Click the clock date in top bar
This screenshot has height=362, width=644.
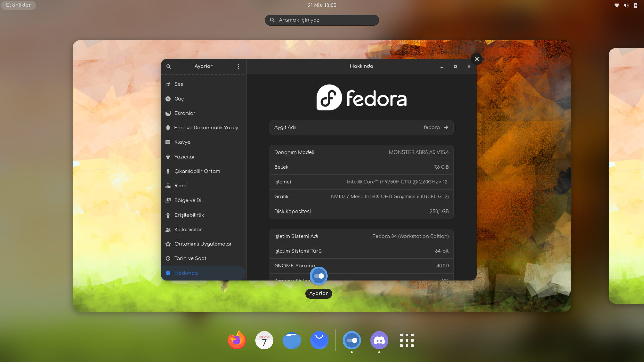coord(322,5)
